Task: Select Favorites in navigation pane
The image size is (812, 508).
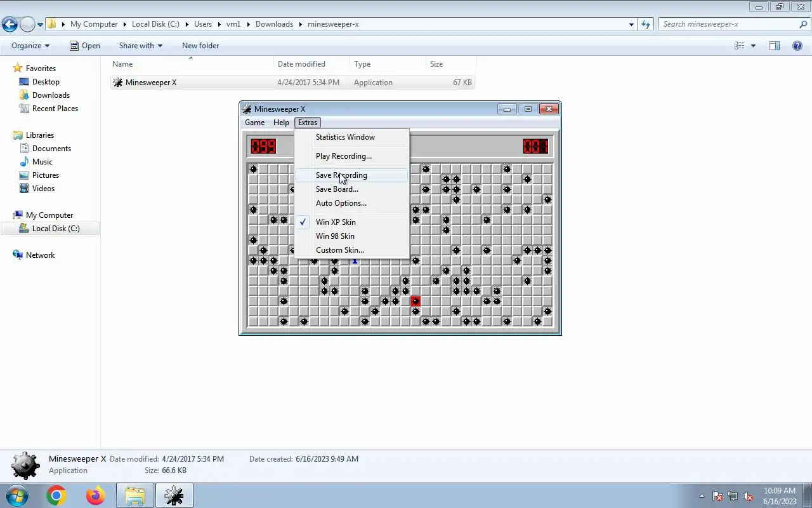Action: 41,69
